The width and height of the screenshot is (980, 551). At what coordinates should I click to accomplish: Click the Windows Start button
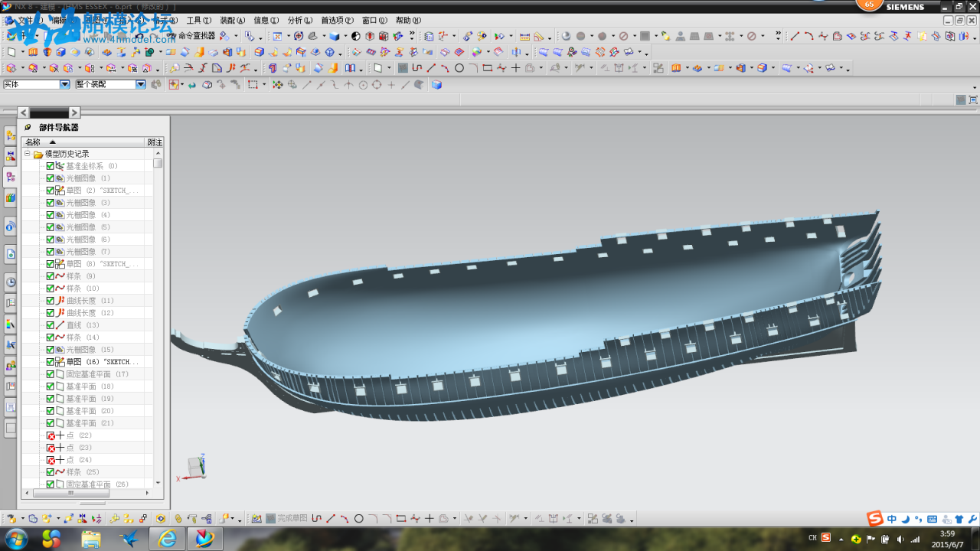15,539
